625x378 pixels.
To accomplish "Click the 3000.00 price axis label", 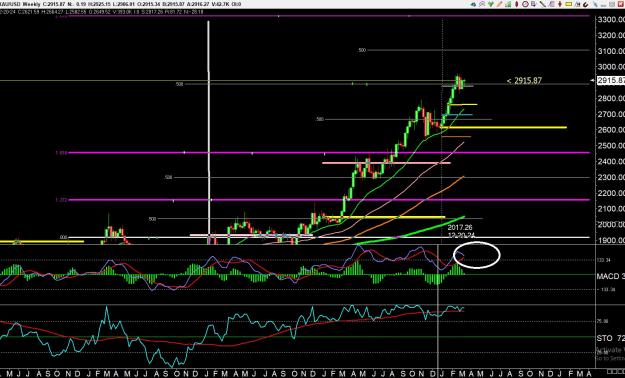I will coord(611,67).
